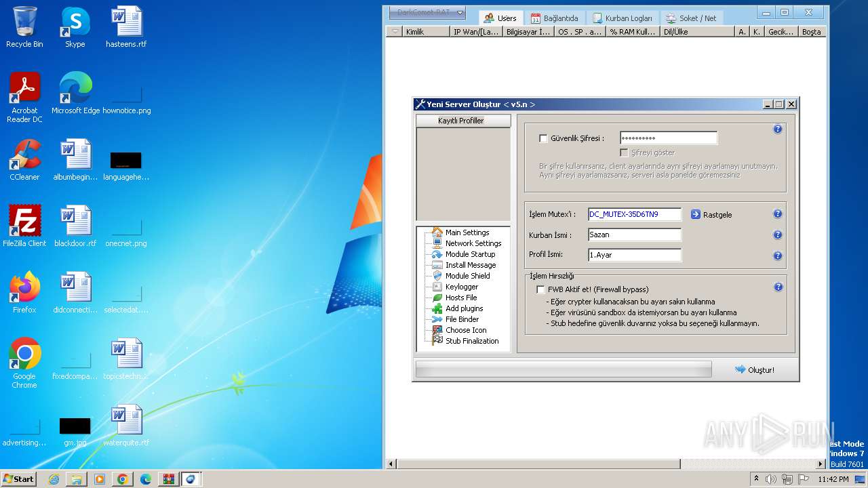Show hidden tray icons arrow
The width and height of the screenshot is (868, 488).
click(x=757, y=479)
